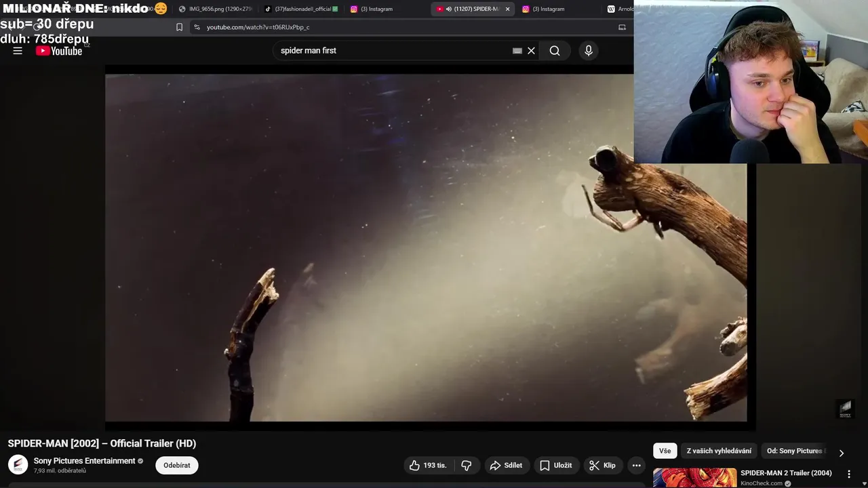Open SPIDER-MAN 2 Trailer (2004) thumbnail
The image size is (868, 488).
(x=694, y=478)
